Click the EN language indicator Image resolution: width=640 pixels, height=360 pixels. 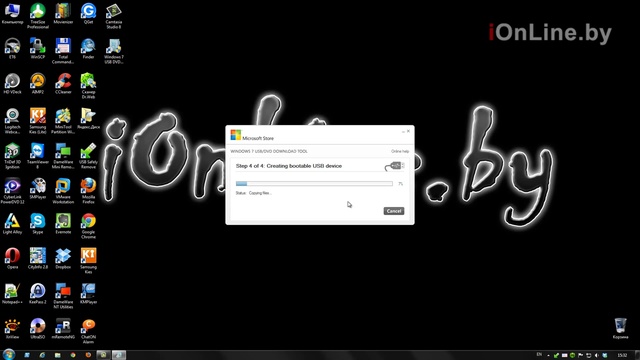tap(539, 355)
